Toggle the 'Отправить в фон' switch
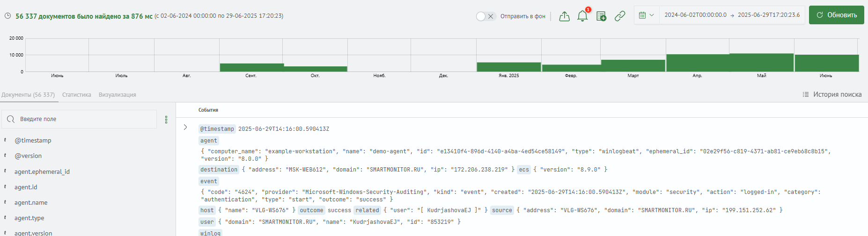 click(485, 16)
